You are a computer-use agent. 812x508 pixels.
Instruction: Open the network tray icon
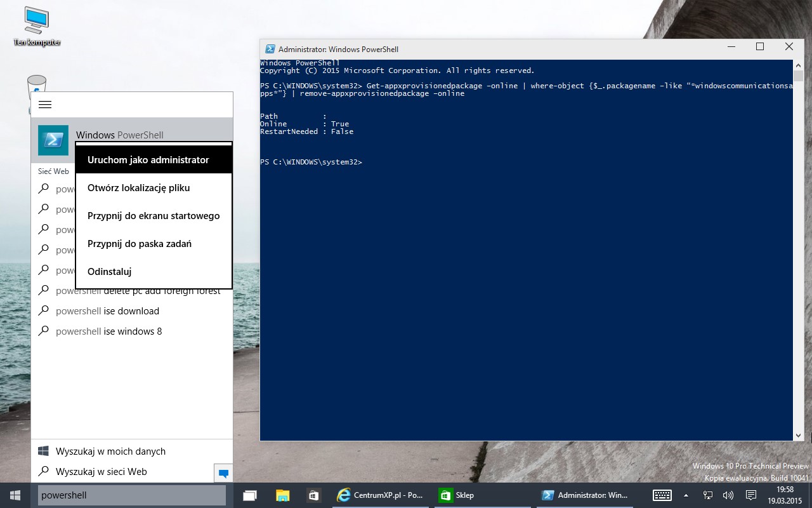click(708, 495)
